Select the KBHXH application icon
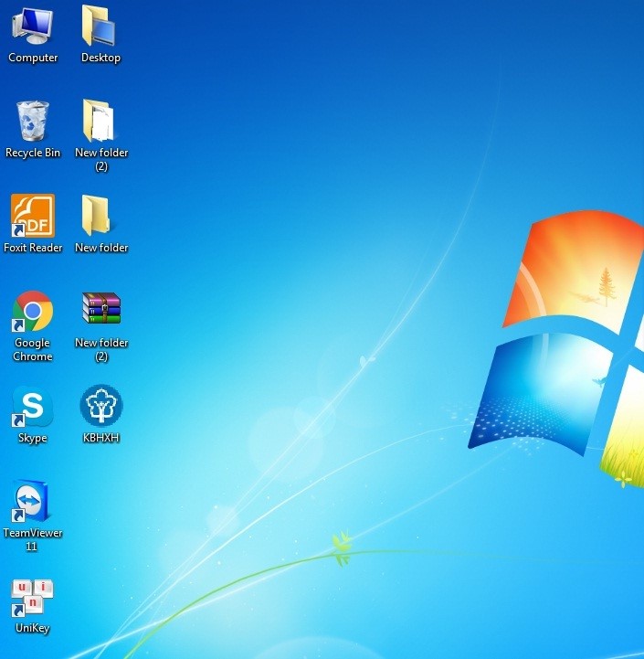Screen dimensions: 644x659 pyautogui.click(x=100, y=406)
